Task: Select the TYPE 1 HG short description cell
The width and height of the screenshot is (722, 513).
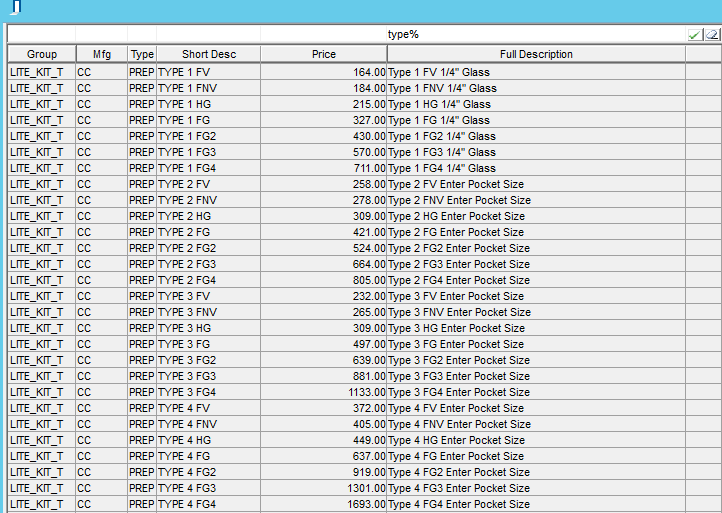Action: click(209, 105)
